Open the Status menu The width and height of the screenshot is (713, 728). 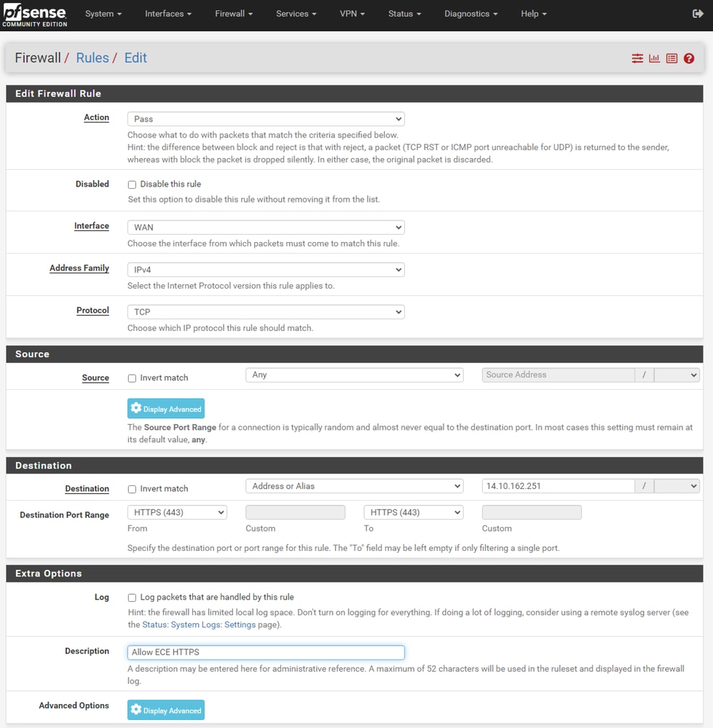point(404,13)
